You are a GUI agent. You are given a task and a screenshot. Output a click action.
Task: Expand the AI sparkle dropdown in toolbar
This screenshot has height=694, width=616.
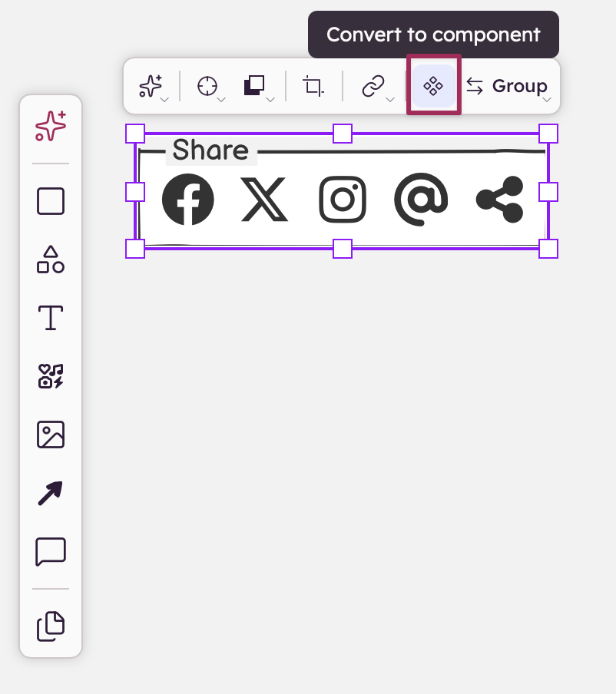click(153, 87)
